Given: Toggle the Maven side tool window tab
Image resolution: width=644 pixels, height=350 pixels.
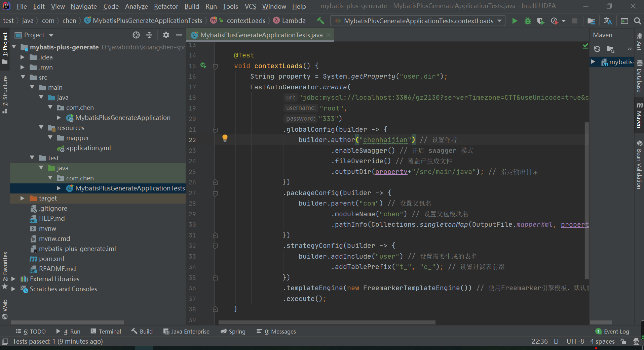Looking at the screenshot, I should pos(639,115).
